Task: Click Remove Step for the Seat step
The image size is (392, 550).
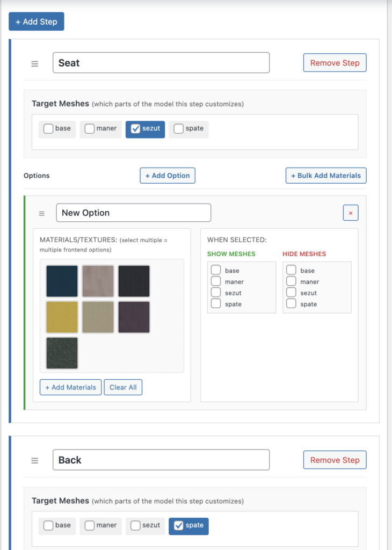Action: (x=335, y=62)
